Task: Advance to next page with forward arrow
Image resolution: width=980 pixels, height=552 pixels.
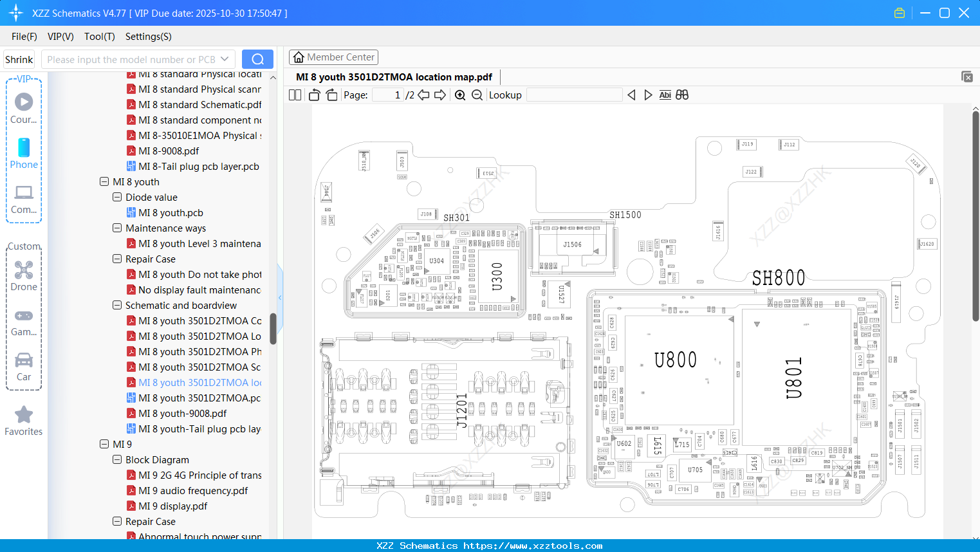Action: (440, 95)
